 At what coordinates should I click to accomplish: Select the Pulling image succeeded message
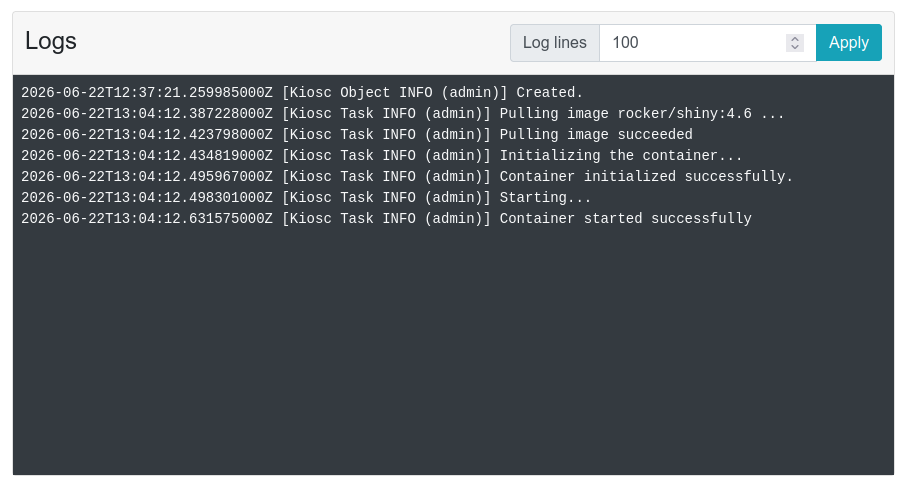(596, 134)
